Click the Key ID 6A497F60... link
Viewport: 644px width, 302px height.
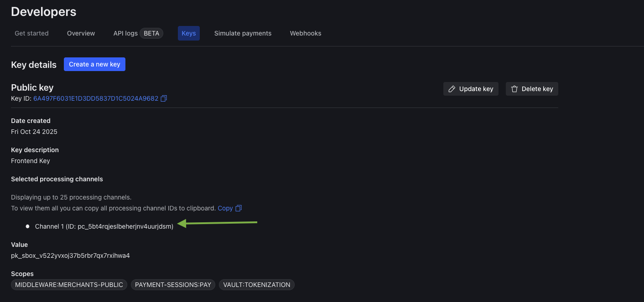pyautogui.click(x=96, y=98)
